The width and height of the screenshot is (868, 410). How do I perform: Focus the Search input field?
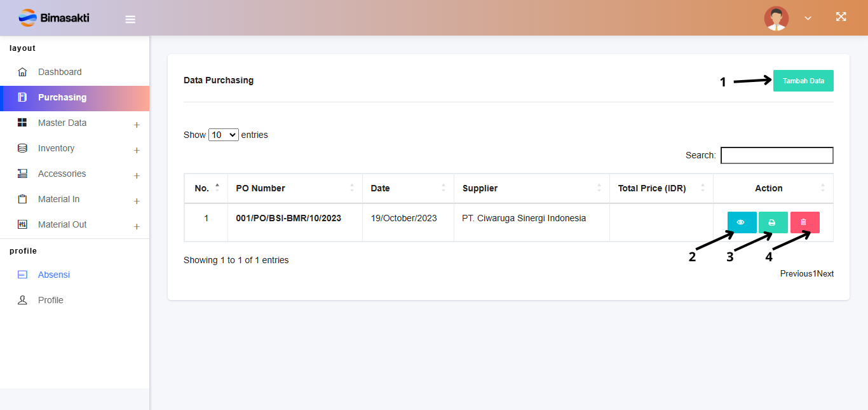tap(776, 155)
